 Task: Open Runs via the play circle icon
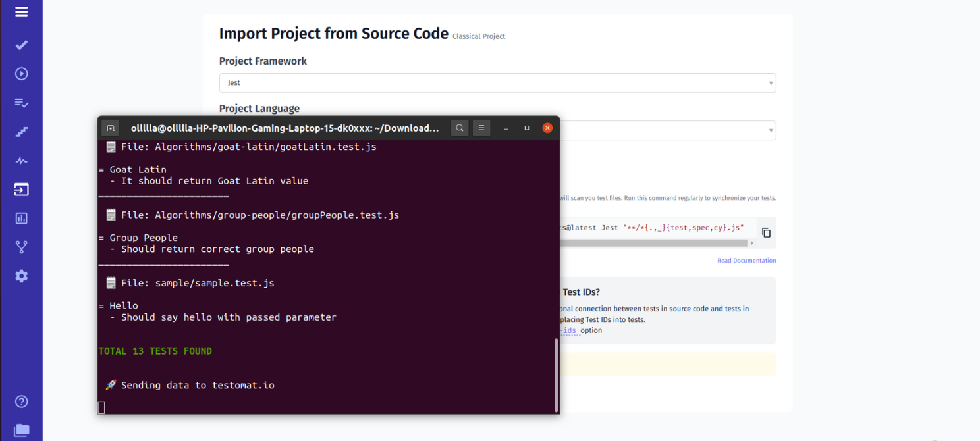[x=20, y=74]
